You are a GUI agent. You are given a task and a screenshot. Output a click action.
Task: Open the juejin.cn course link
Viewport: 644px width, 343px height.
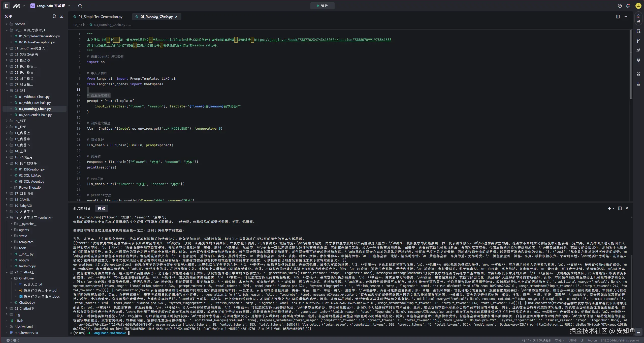click(x=323, y=40)
